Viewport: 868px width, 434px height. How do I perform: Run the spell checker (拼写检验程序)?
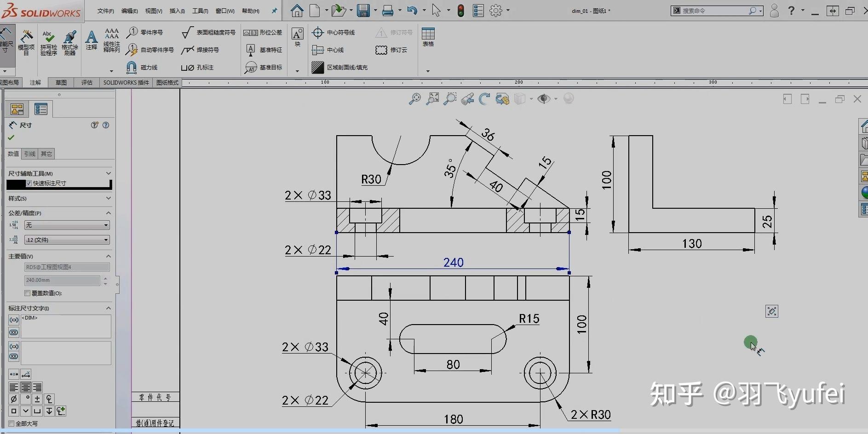(48, 43)
